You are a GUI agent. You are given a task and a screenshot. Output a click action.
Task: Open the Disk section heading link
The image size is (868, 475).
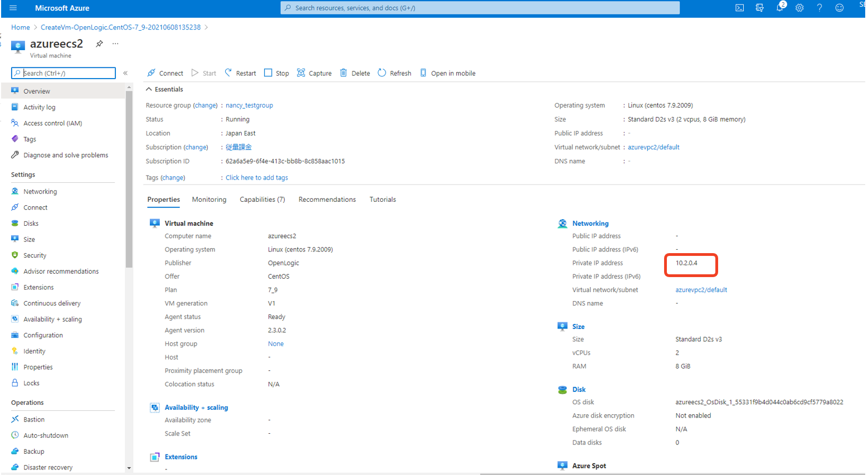click(x=579, y=390)
